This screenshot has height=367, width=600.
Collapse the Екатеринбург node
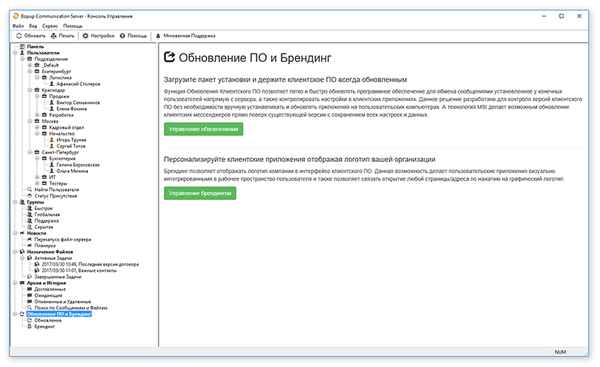point(30,71)
